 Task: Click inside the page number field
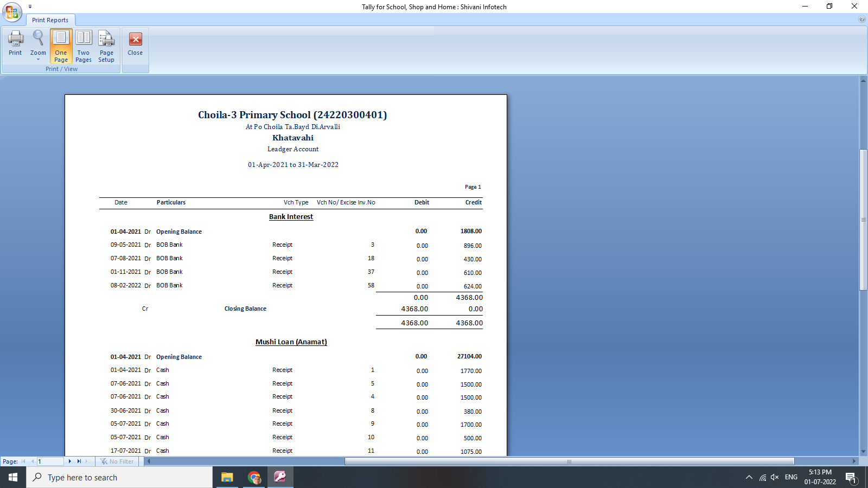tap(50, 461)
